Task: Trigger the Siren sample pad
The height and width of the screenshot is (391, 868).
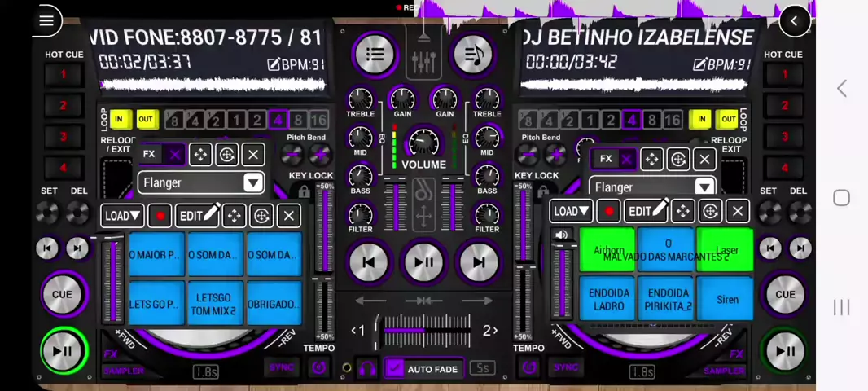Action: (726, 299)
